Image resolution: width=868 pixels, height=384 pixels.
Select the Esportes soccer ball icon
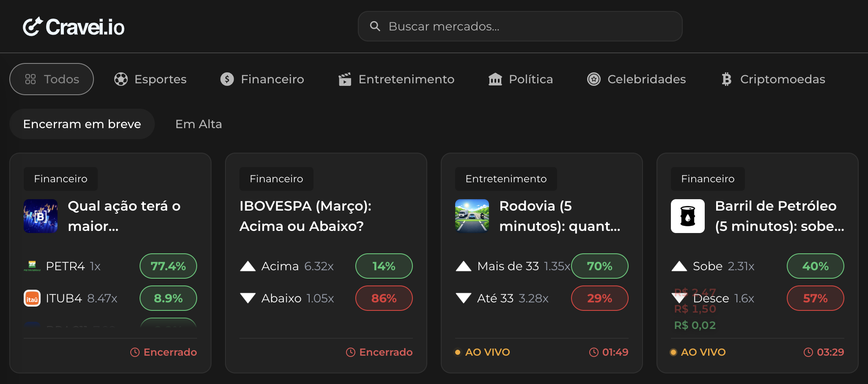click(x=121, y=79)
